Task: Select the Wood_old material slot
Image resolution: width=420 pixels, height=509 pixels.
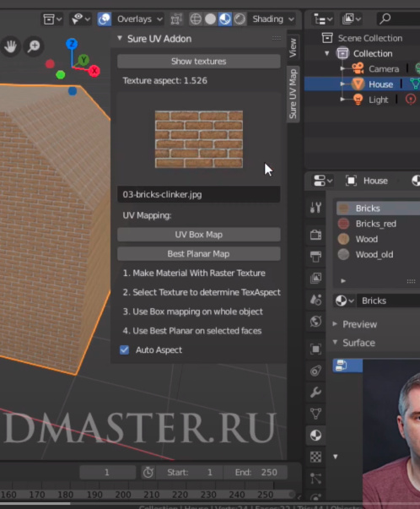Action: point(378,255)
